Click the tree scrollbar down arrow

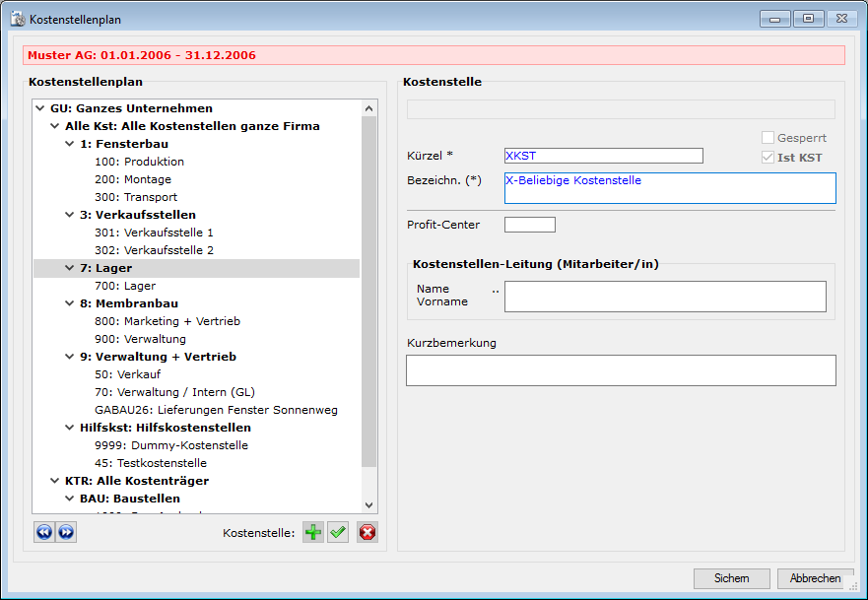369,504
